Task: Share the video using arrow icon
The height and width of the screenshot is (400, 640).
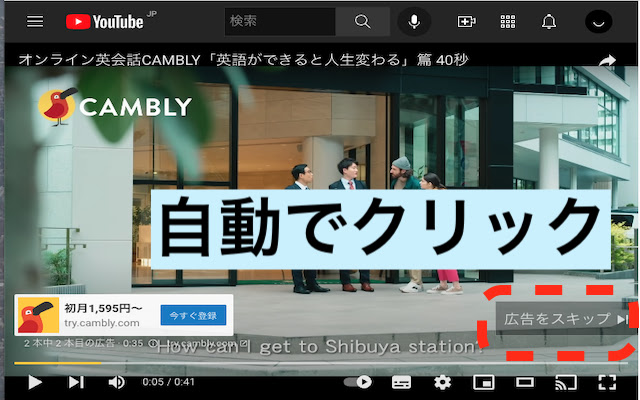Action: click(x=607, y=61)
